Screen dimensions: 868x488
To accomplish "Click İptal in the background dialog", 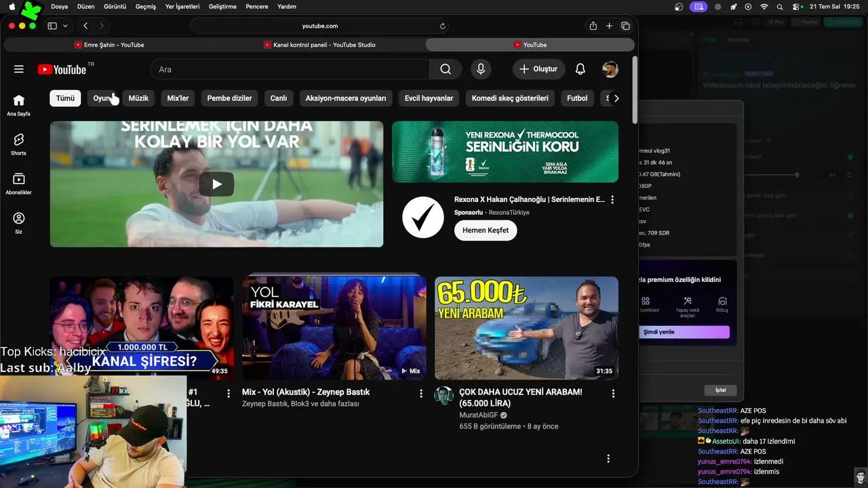I will (720, 390).
